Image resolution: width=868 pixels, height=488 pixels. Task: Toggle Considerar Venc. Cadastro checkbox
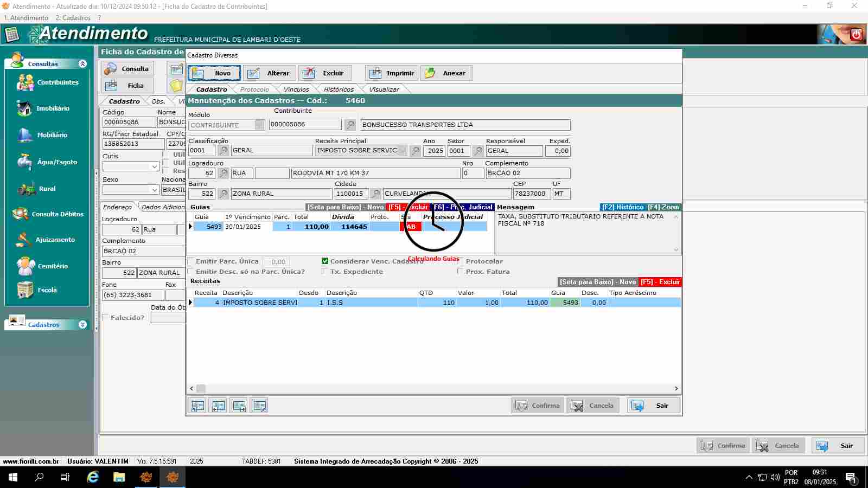(x=325, y=261)
